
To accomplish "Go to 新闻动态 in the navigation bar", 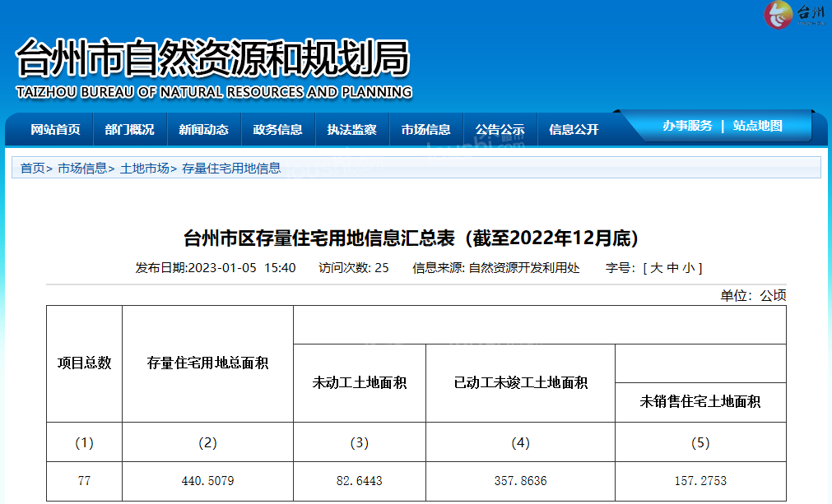I will (x=203, y=129).
